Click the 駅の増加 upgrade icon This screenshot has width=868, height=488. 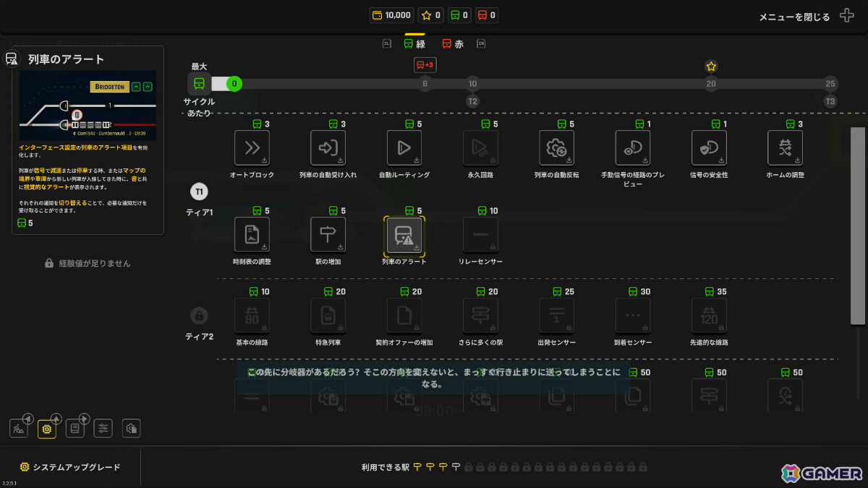point(328,235)
